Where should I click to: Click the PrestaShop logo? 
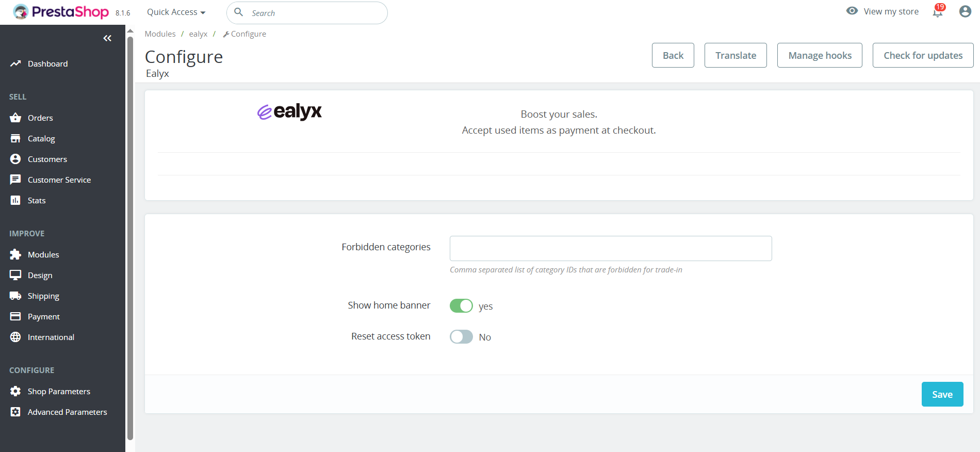tap(61, 12)
